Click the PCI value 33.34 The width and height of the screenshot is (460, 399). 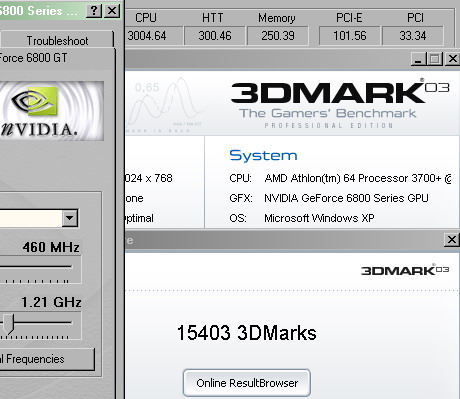413,36
